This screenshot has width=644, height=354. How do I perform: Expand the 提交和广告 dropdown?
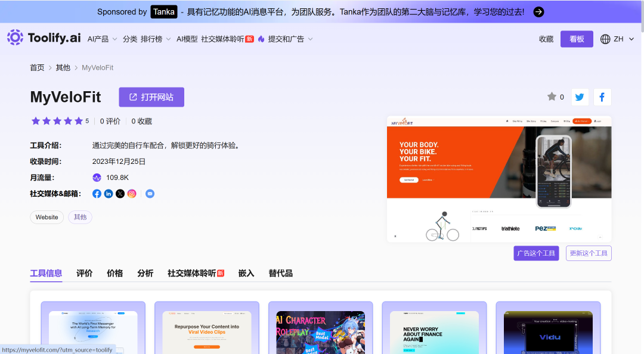tap(290, 39)
